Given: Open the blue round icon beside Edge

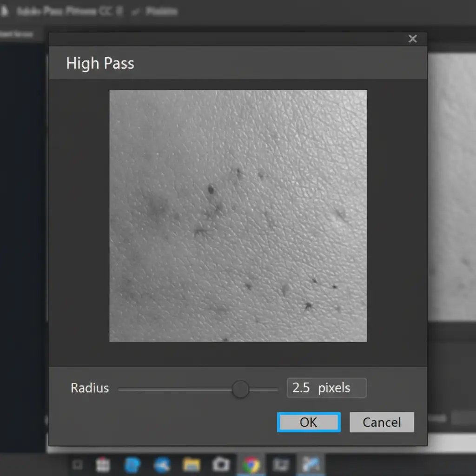Looking at the screenshot, I should [x=161, y=464].
